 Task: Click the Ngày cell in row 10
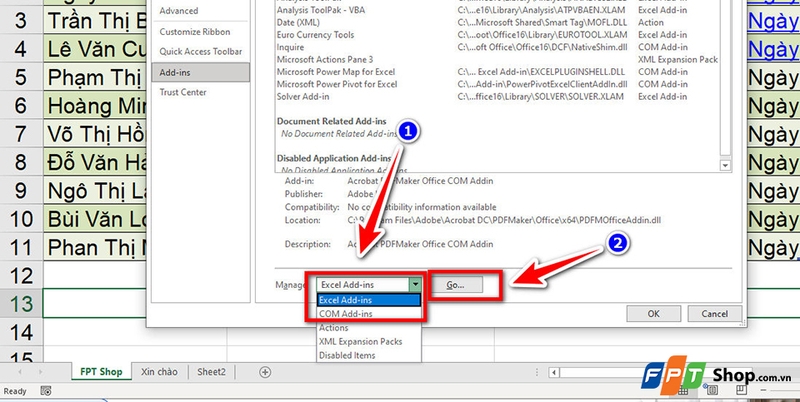coord(773,219)
